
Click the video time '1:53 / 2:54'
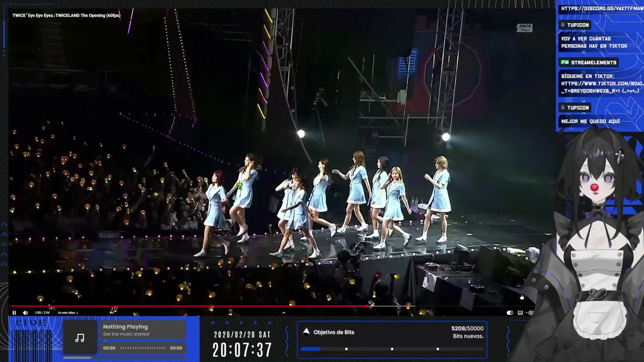(42, 313)
